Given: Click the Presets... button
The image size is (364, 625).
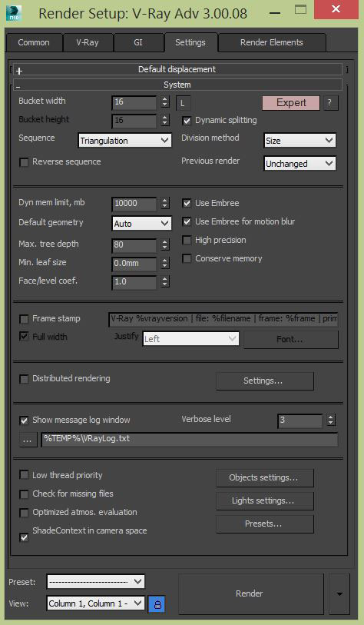Looking at the screenshot, I should click(x=264, y=524).
